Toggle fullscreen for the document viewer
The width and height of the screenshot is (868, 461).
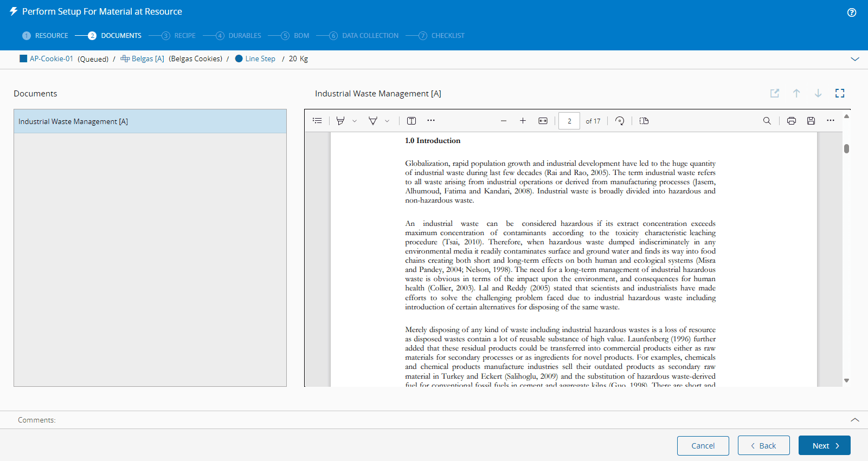[x=840, y=93]
